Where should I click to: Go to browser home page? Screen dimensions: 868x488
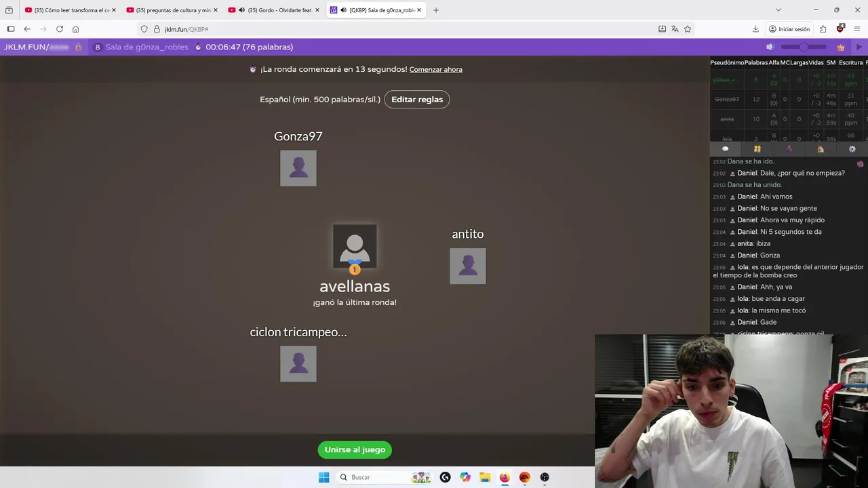click(x=75, y=29)
